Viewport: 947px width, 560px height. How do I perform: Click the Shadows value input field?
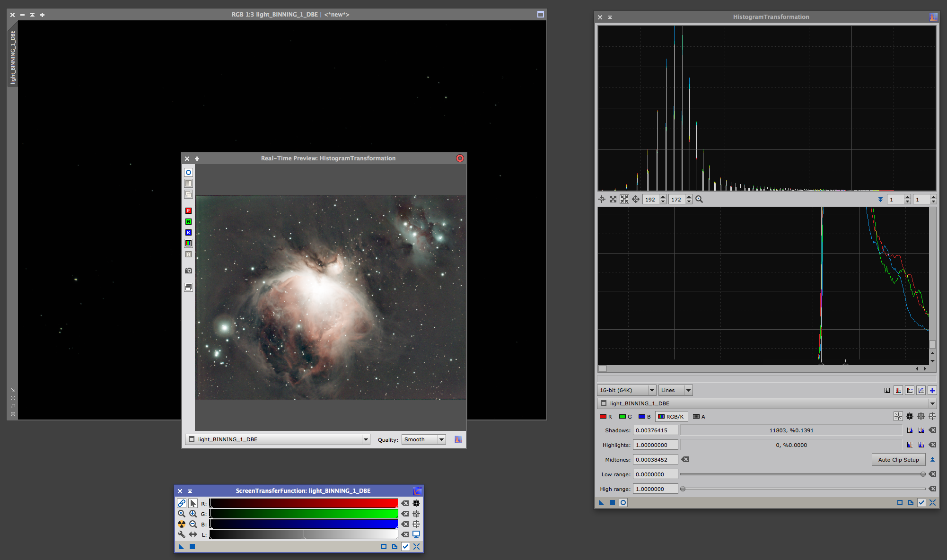tap(655, 430)
